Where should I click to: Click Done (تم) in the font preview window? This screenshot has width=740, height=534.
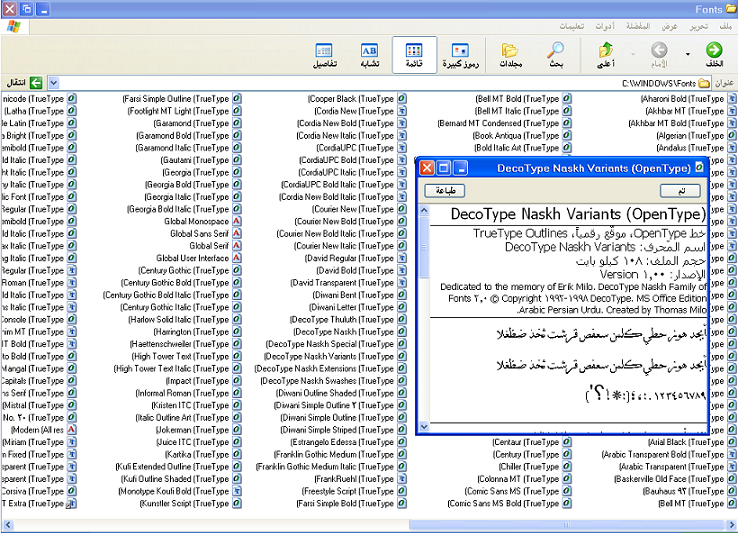680,191
